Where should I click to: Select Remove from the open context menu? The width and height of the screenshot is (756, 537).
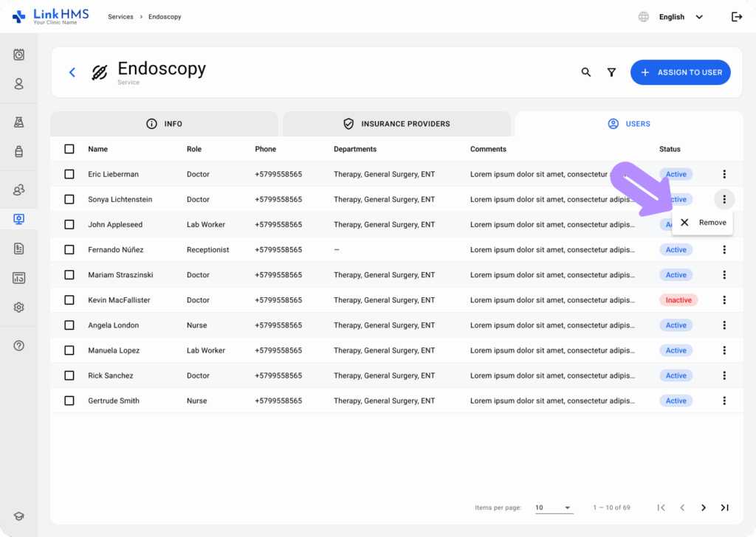[x=702, y=222]
